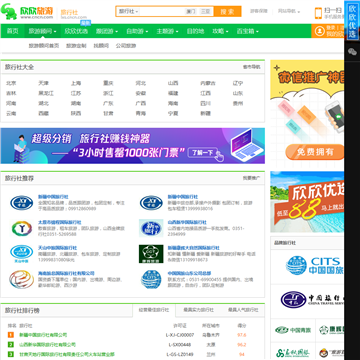Open the 欣欣优选 blue sidebar badge

(x=352, y=21)
